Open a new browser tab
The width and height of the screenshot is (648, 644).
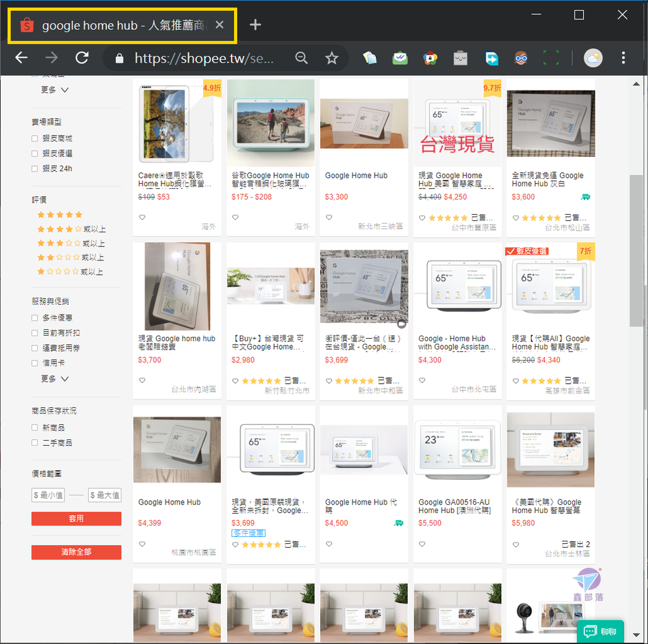(x=256, y=25)
